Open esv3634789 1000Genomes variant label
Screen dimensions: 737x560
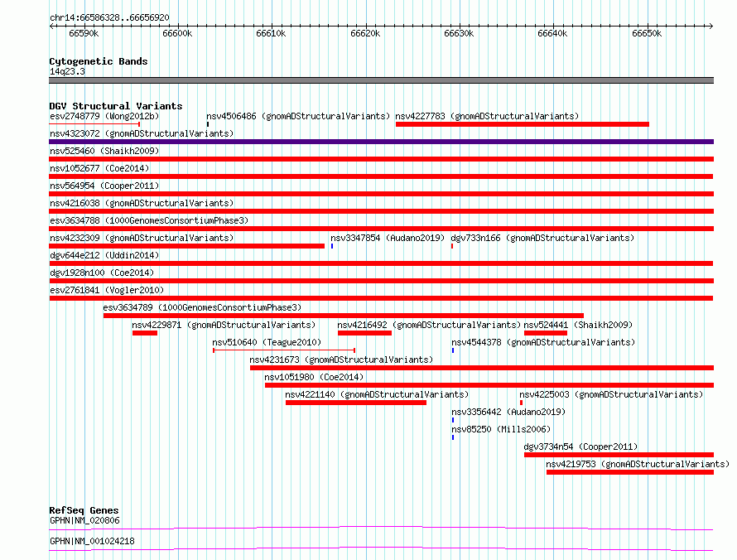point(202,307)
